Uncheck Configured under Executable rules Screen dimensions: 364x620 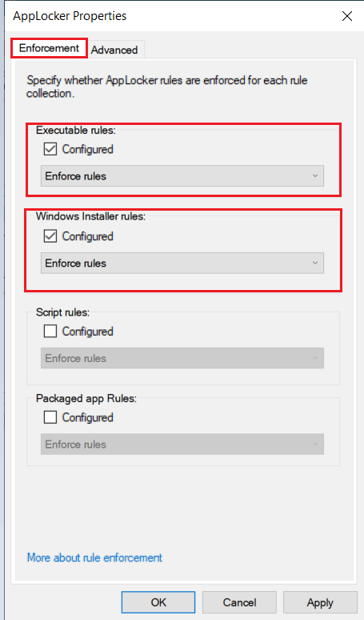coord(50,150)
